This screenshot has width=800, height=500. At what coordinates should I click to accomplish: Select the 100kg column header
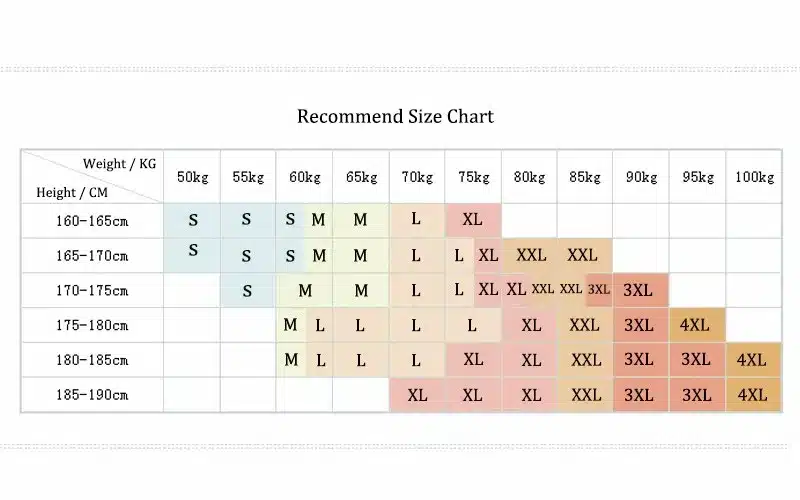tap(753, 178)
